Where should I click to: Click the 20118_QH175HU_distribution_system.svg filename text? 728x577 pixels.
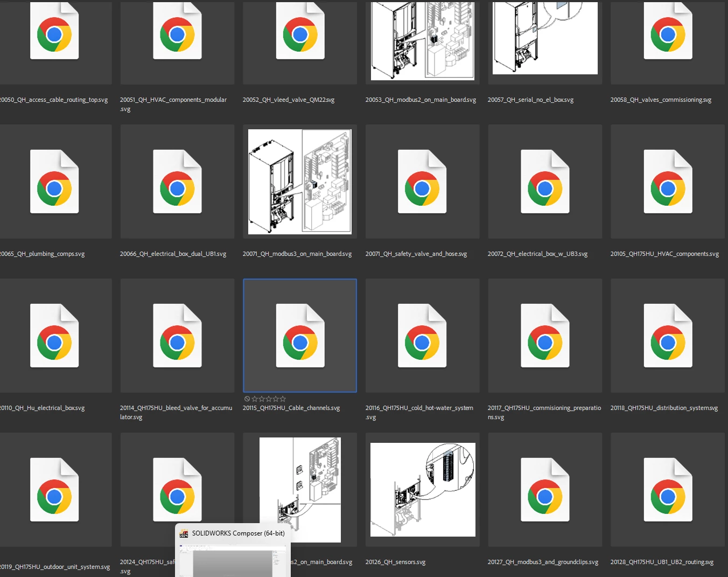[664, 408]
